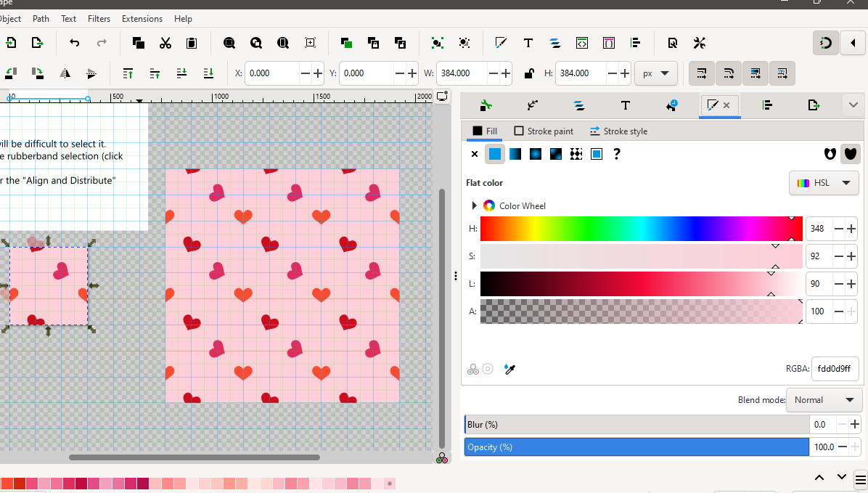The height and width of the screenshot is (493, 868).
Task: Expand dock panel tabs chevron
Action: point(853,105)
